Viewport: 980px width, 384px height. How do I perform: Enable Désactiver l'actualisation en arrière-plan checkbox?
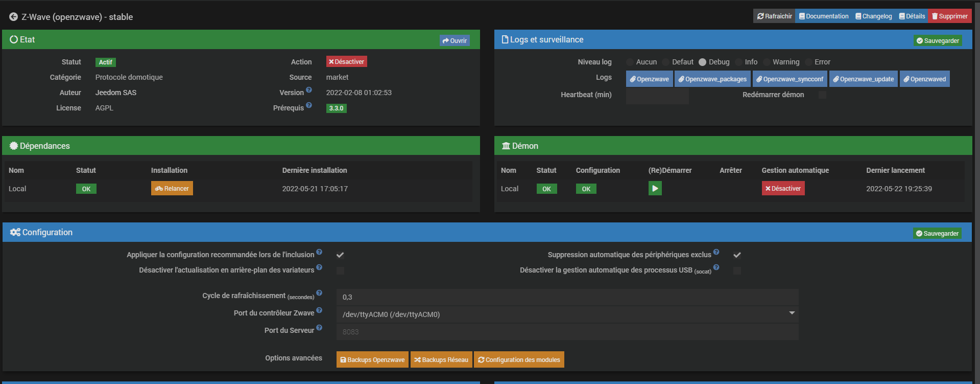(x=340, y=270)
